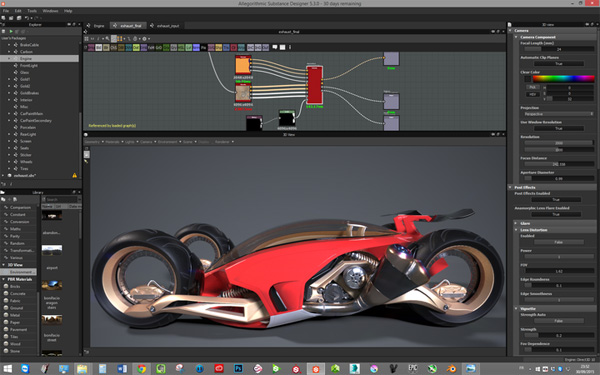Click the red central graph node
Screen dimensions: 600x375
point(315,85)
